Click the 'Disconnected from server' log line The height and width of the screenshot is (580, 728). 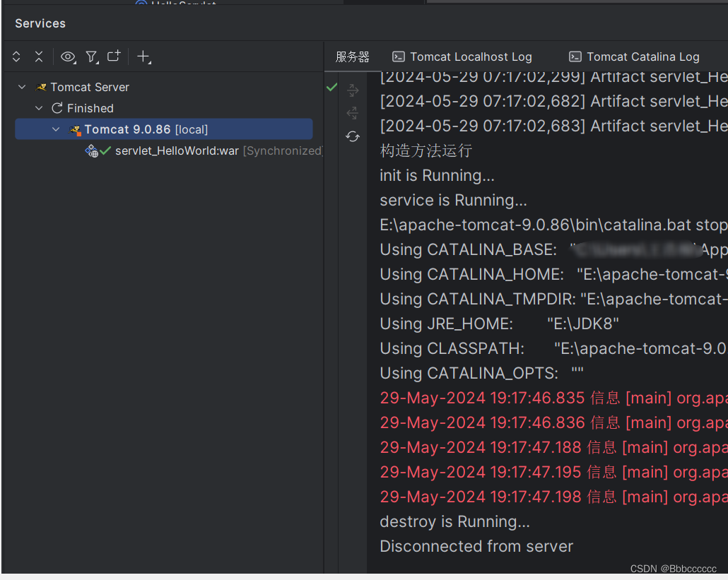coord(476,546)
